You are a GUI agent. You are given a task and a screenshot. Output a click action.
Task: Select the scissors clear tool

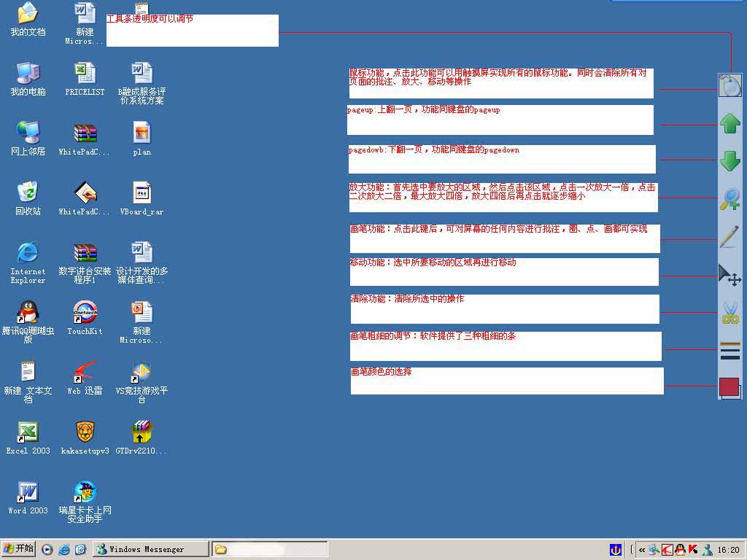(729, 313)
